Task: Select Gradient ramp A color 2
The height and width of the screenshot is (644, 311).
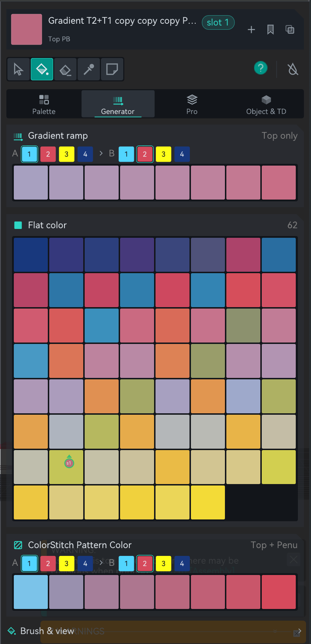Action: click(x=48, y=154)
